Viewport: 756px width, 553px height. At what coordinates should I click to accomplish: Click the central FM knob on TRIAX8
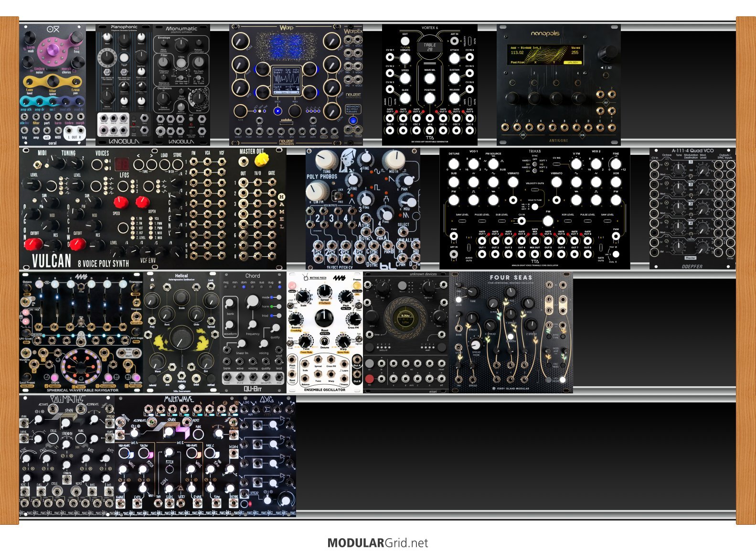click(x=548, y=221)
